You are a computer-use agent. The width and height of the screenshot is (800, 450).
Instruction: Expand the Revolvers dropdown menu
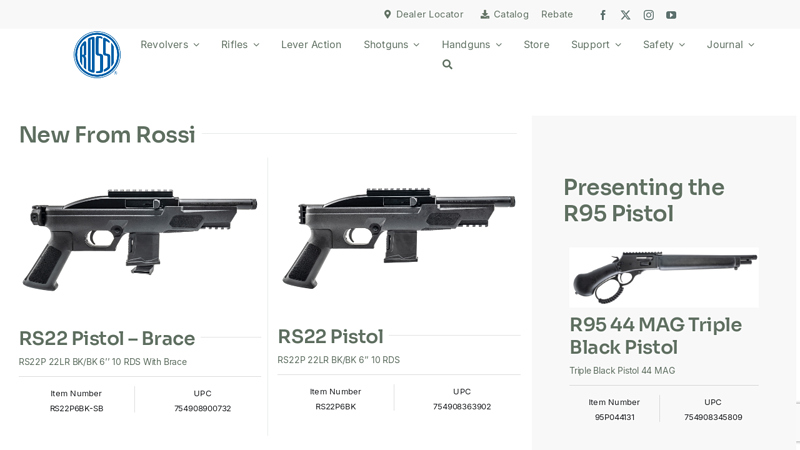point(170,44)
